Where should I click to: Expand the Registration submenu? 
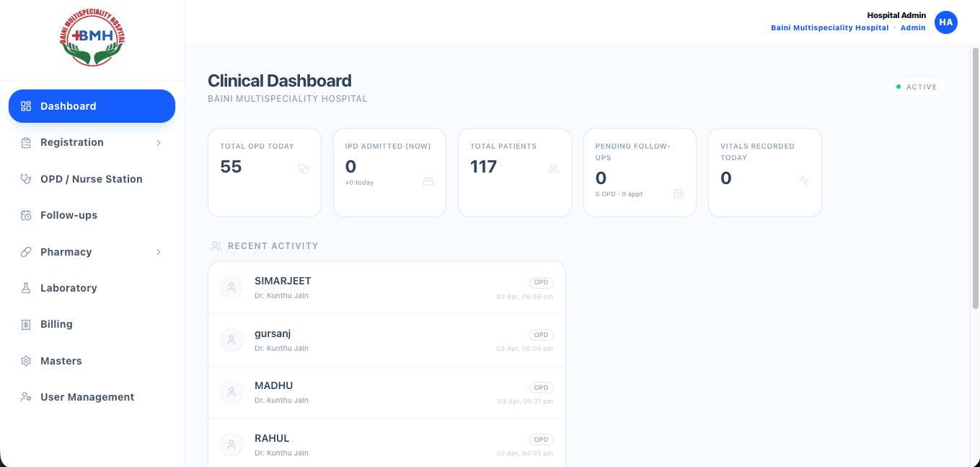159,142
